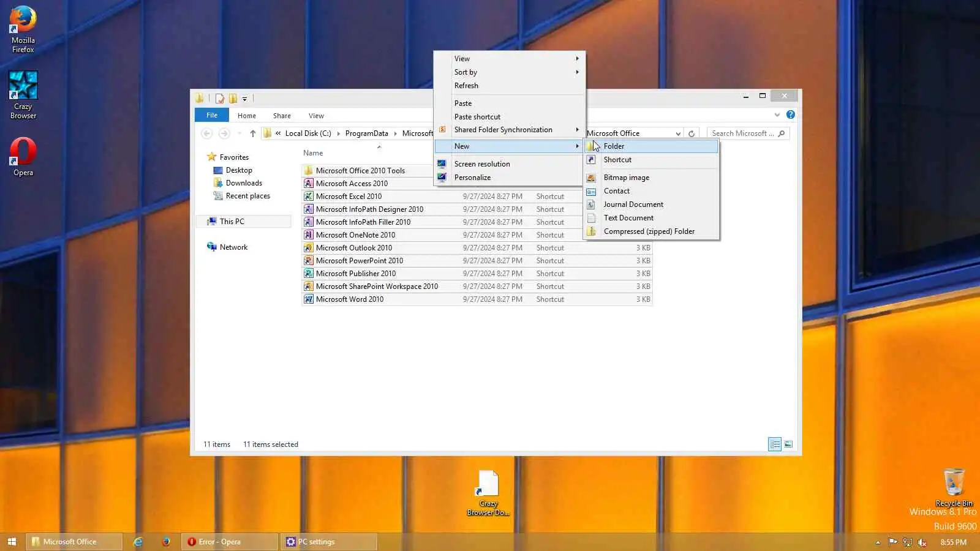Screen dimensions: 980x551
Task: Create a new Journal Document
Action: (x=651, y=204)
